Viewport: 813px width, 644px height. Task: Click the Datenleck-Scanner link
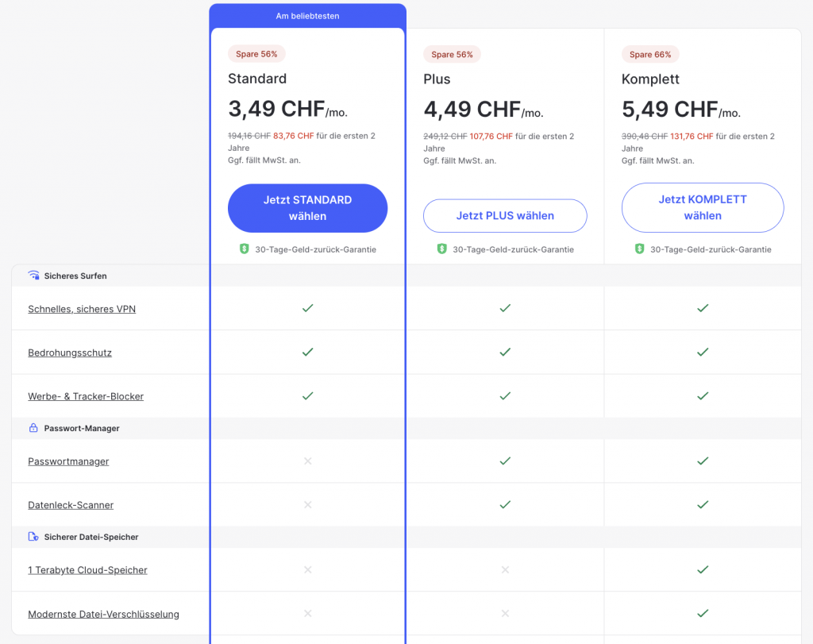(x=71, y=505)
